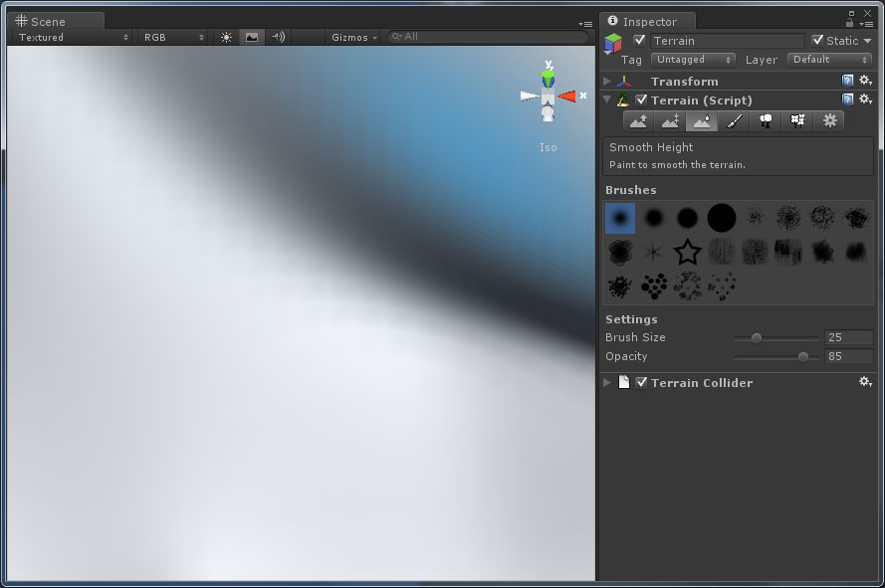Switch to the Inspector tab
885x588 pixels.
647,22
